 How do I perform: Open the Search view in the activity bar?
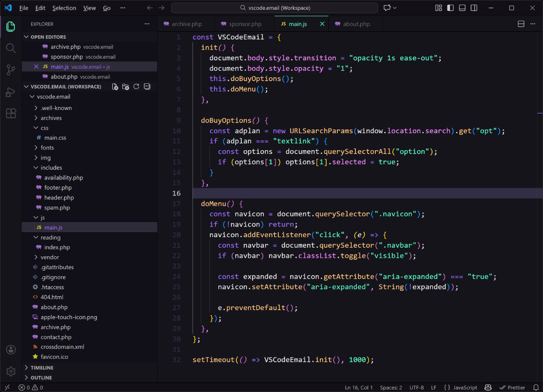pyautogui.click(x=11, y=48)
